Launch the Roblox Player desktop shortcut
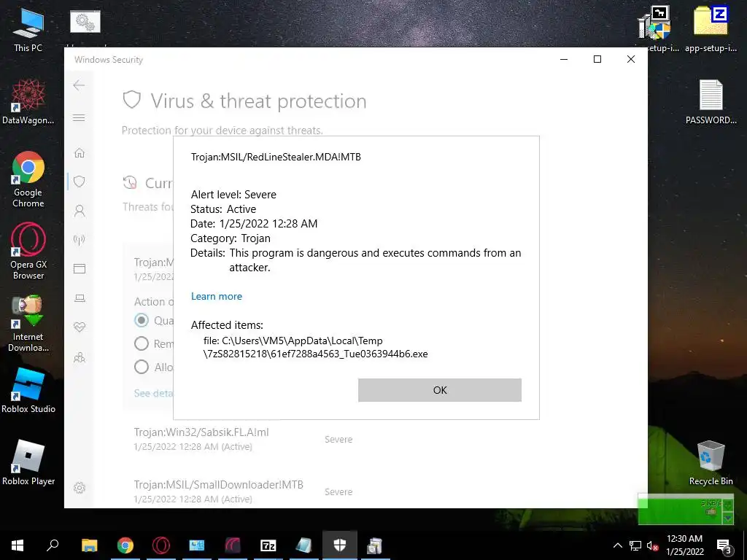747x560 pixels. [x=28, y=463]
